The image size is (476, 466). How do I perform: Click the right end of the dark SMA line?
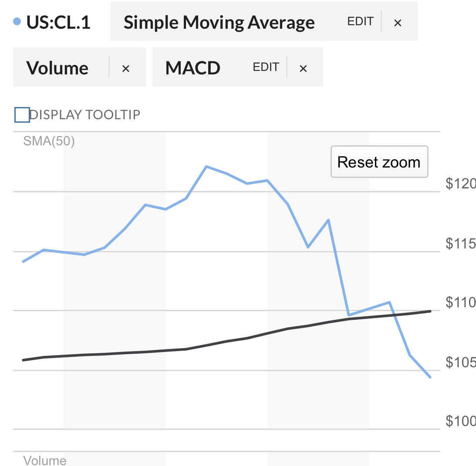coord(430,311)
